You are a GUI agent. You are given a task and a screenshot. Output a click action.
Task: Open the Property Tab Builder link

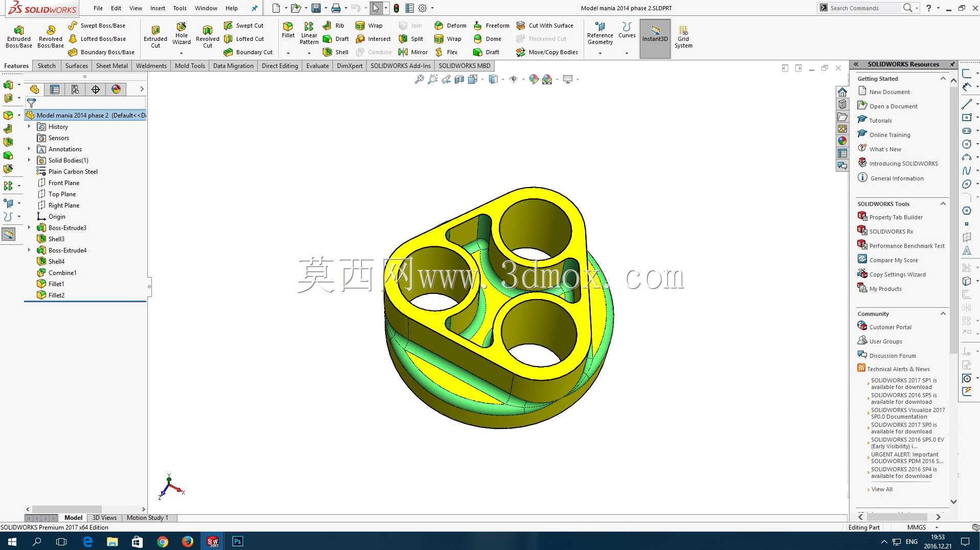(x=896, y=217)
